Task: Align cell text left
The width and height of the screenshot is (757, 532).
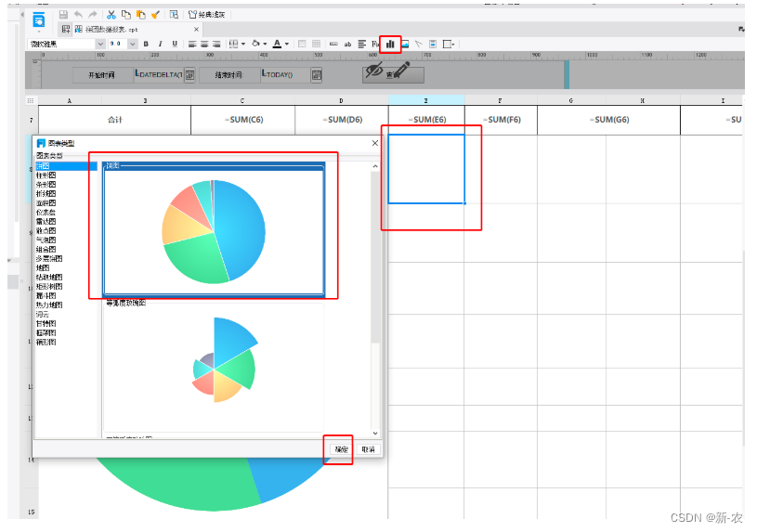Action: click(x=192, y=44)
